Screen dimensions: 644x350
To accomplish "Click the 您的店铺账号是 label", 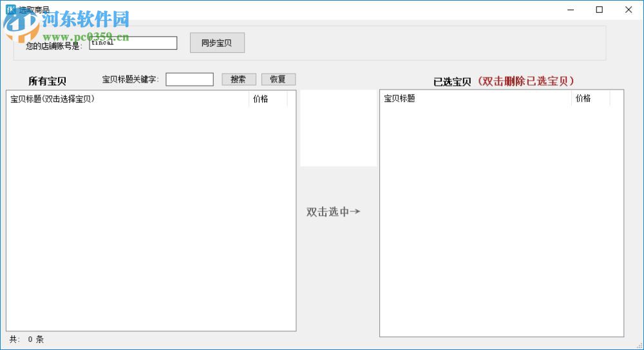I will click(x=54, y=46).
